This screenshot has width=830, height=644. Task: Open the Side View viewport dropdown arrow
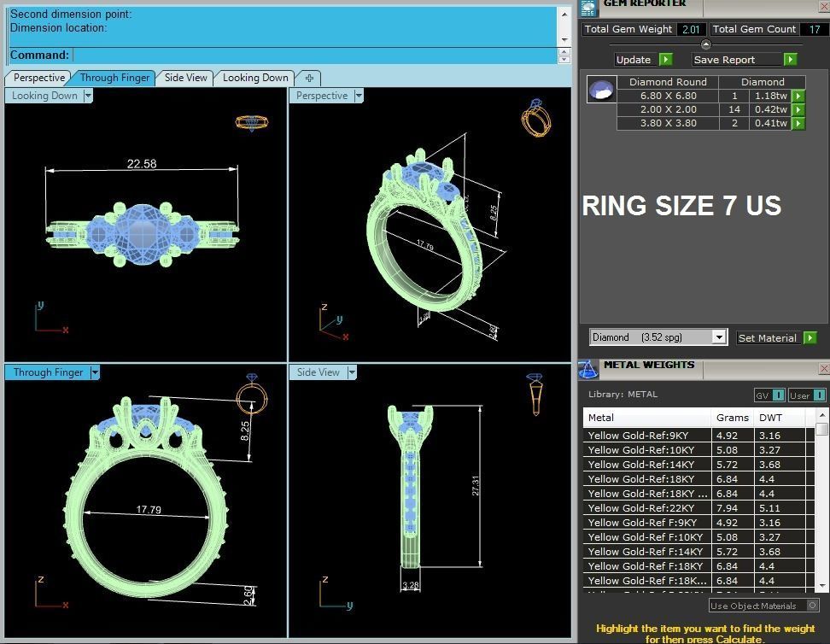(x=352, y=372)
